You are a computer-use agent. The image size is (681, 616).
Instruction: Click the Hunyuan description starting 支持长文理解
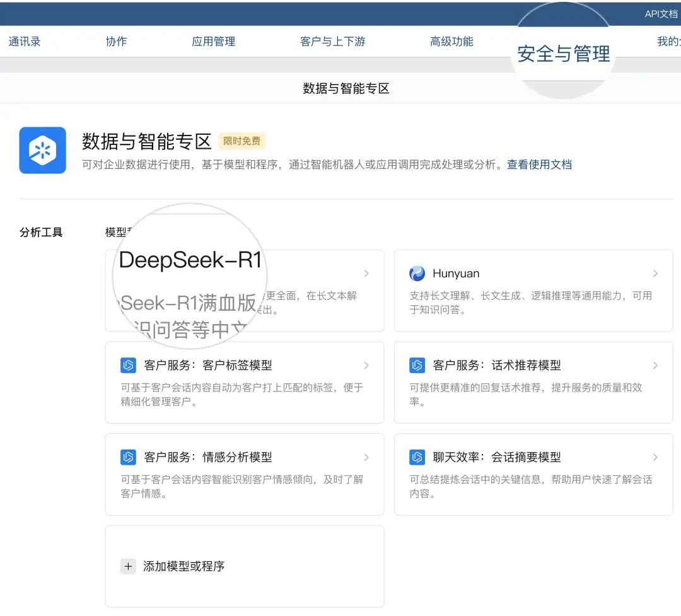pyautogui.click(x=531, y=303)
